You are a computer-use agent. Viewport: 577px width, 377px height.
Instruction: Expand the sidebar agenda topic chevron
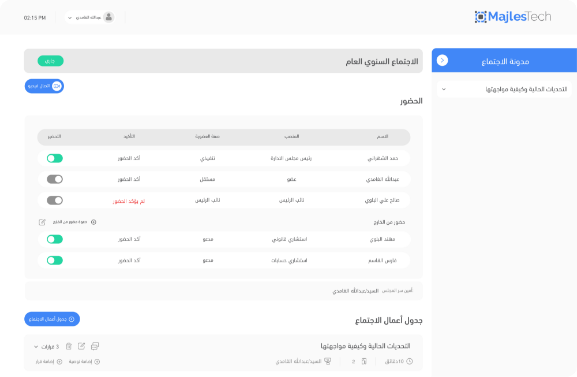coord(444,89)
